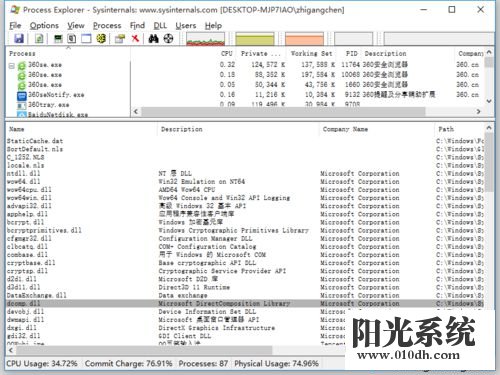
Task: Click upper pane horizontal scroll right arrow
Action: (479, 112)
